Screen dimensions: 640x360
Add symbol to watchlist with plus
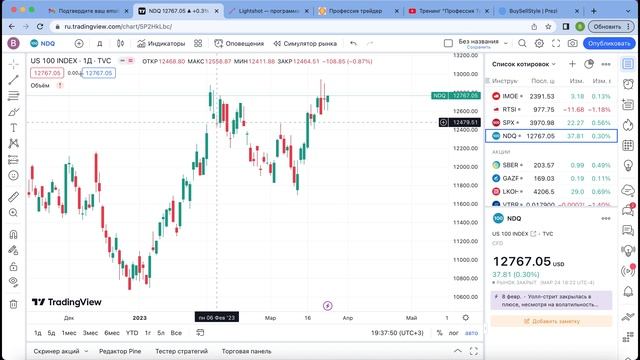pos(572,64)
